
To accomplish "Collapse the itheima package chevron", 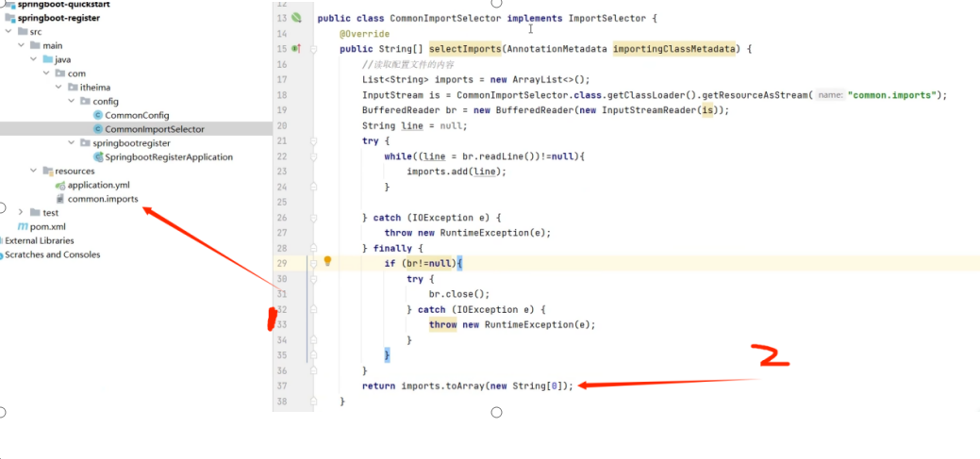I will (x=58, y=88).
